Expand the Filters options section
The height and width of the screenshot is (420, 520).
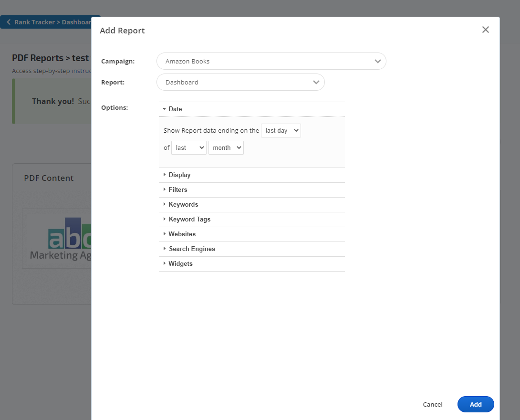(177, 189)
